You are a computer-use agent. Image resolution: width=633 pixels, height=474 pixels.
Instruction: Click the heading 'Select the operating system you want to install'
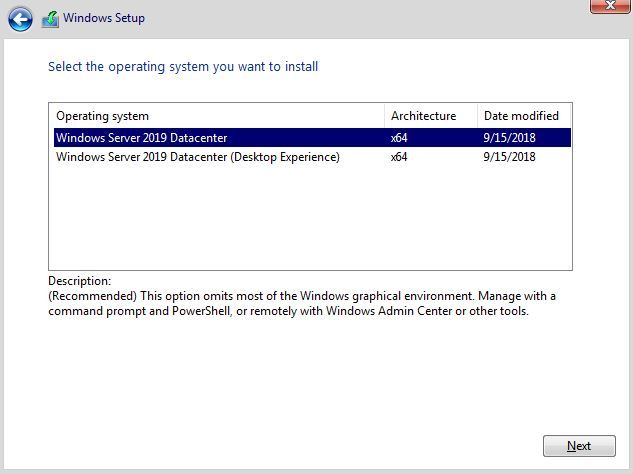click(x=183, y=67)
